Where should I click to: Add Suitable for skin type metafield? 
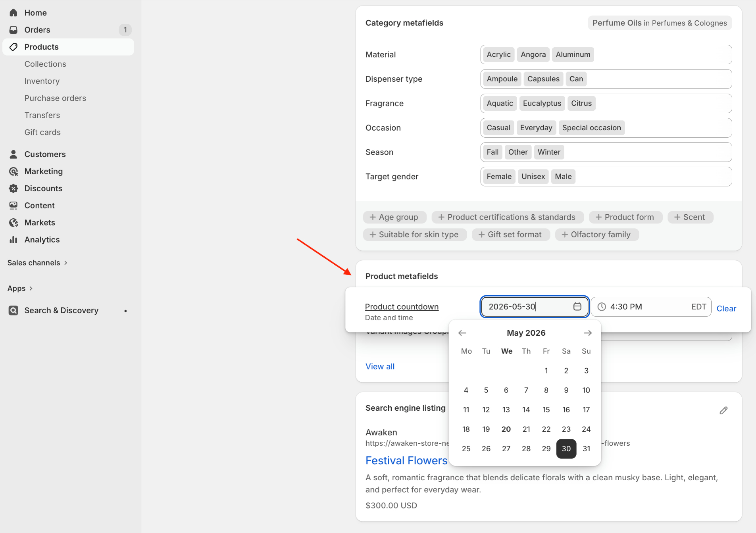pos(415,235)
